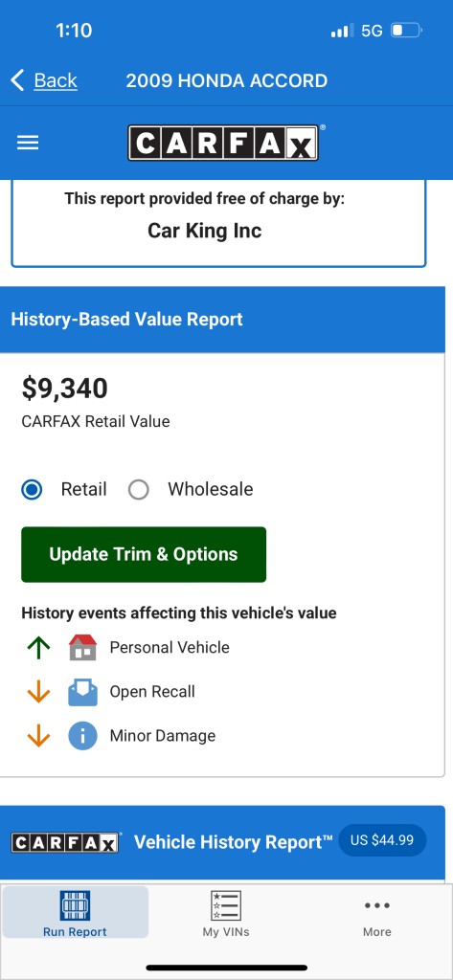Image resolution: width=453 pixels, height=980 pixels.
Task: Tap the More ellipsis icon
Action: (x=377, y=905)
